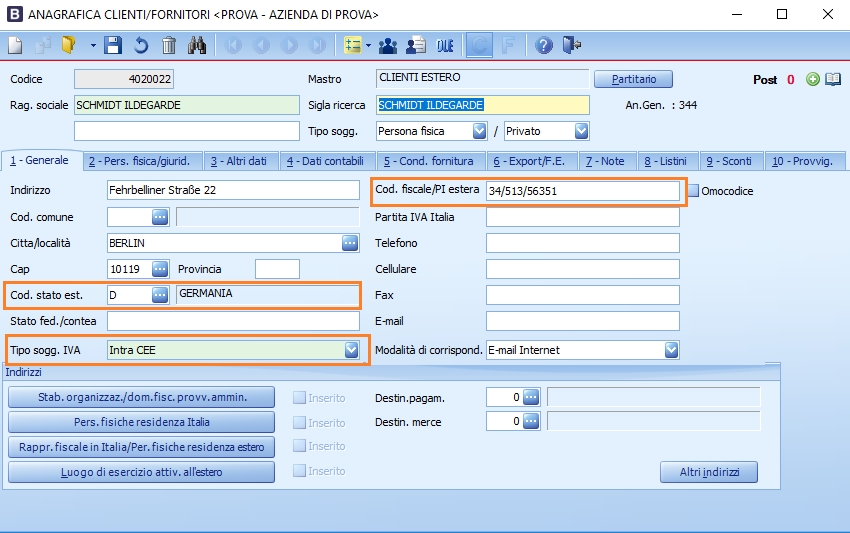Click the New record blank page icon

15,45
